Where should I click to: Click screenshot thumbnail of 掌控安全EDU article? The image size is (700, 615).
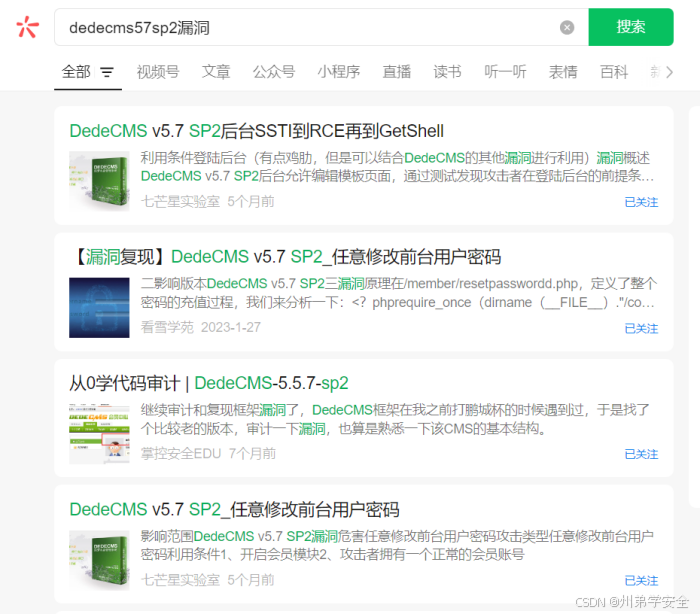click(x=99, y=434)
